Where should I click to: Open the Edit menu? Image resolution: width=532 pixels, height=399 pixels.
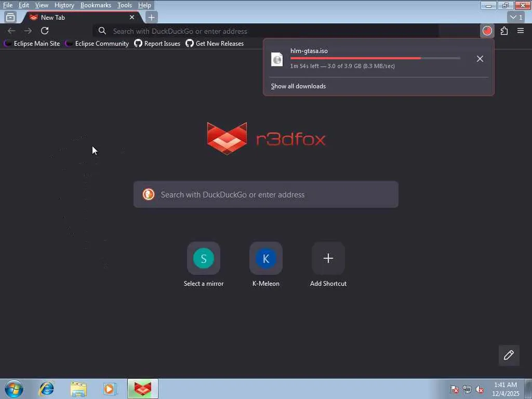(x=23, y=5)
